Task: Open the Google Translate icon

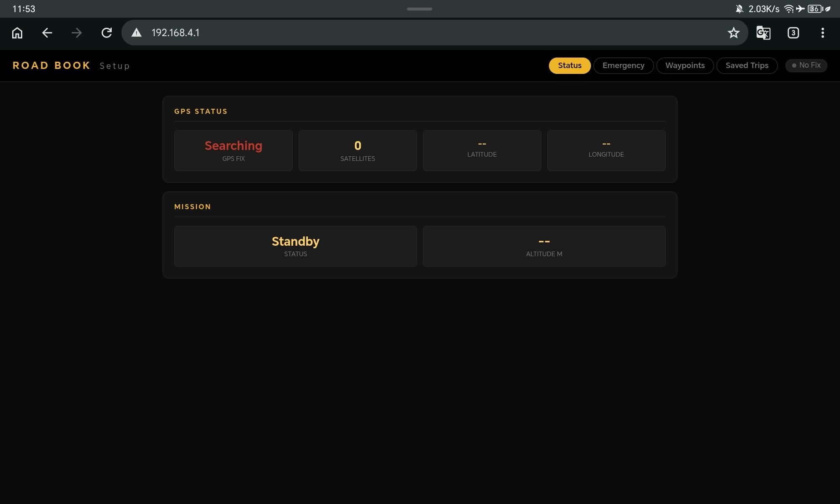Action: click(x=763, y=33)
